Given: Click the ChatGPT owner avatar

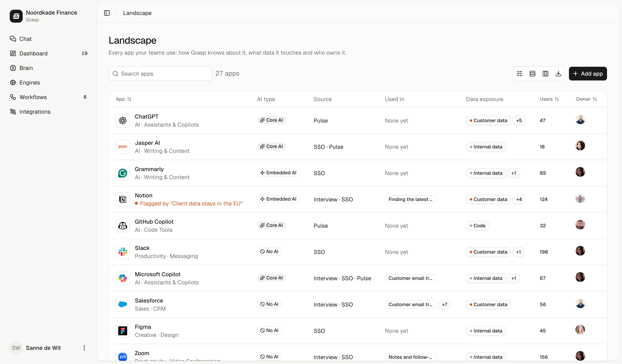Looking at the screenshot, I should pyautogui.click(x=580, y=120).
